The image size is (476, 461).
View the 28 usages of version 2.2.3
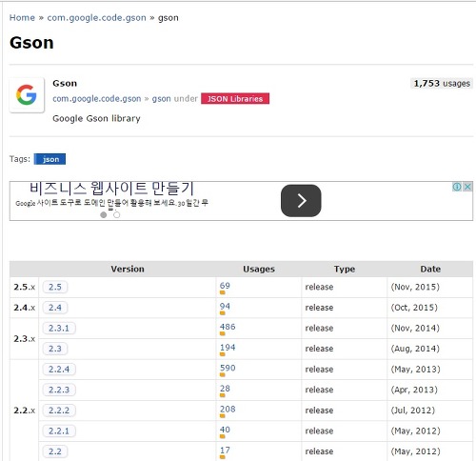pos(225,389)
